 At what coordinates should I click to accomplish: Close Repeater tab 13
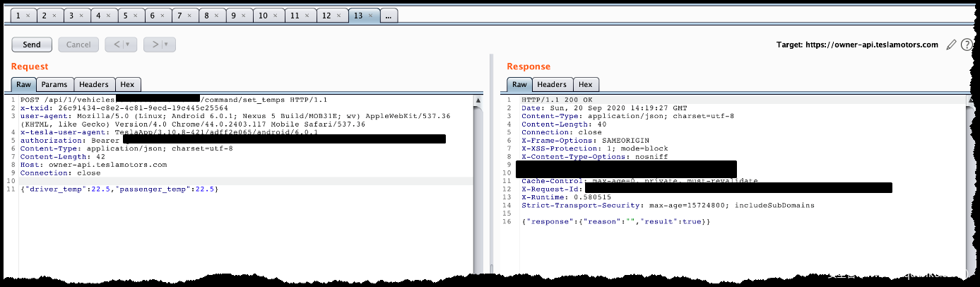[x=371, y=15]
